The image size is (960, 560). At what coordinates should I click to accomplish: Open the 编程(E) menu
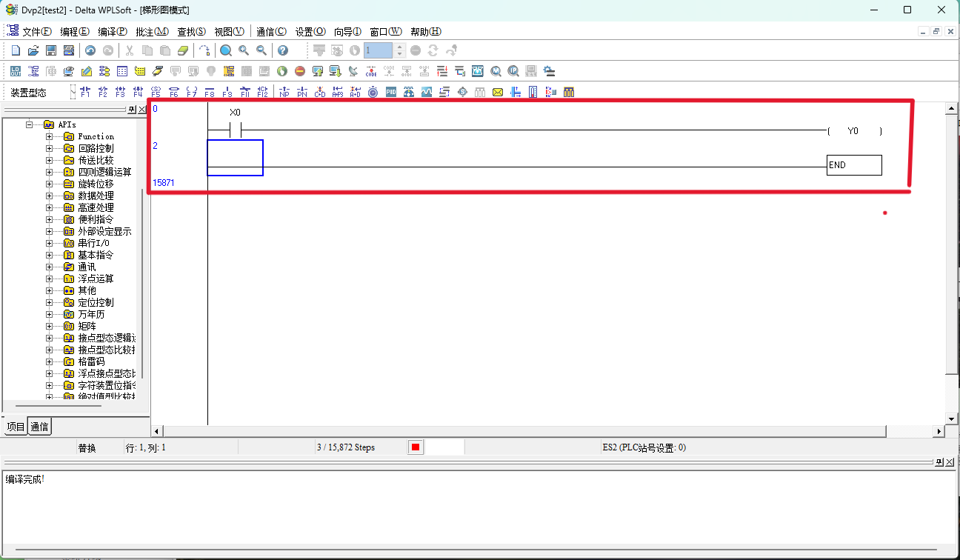[x=75, y=32]
